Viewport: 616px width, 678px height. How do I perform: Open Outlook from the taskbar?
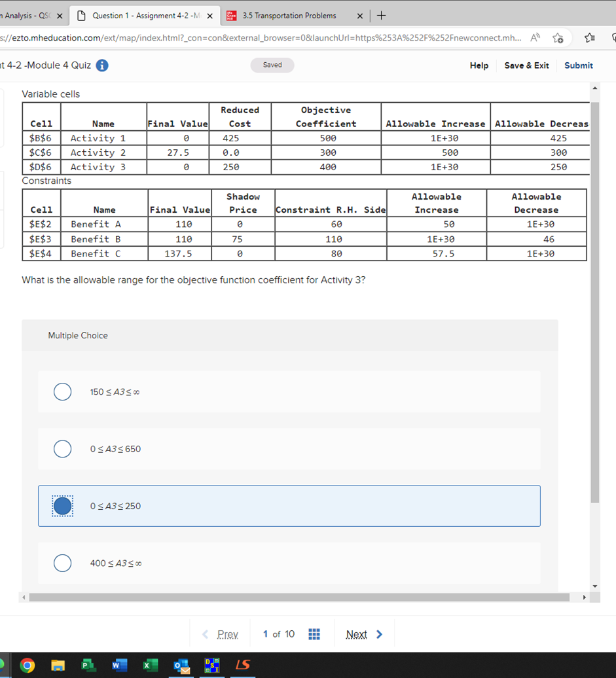(x=180, y=665)
